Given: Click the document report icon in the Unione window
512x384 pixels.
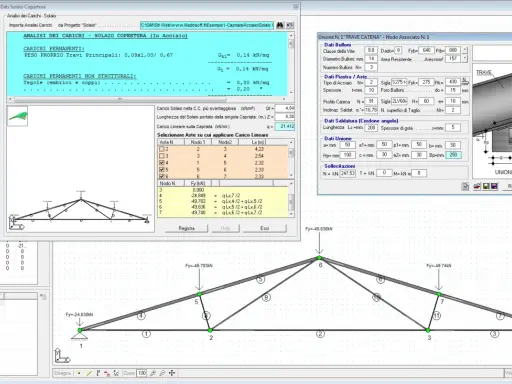Looking at the screenshot, I should (465, 186).
